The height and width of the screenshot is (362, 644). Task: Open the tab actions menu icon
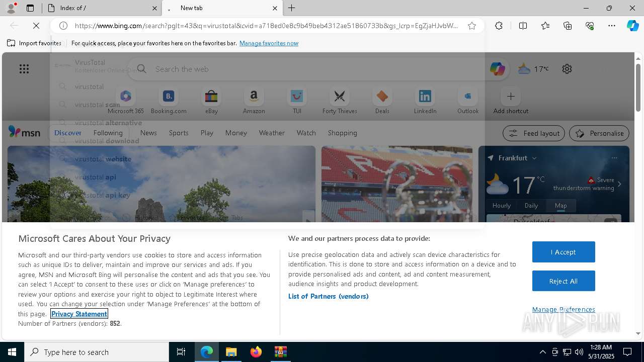coord(30,8)
